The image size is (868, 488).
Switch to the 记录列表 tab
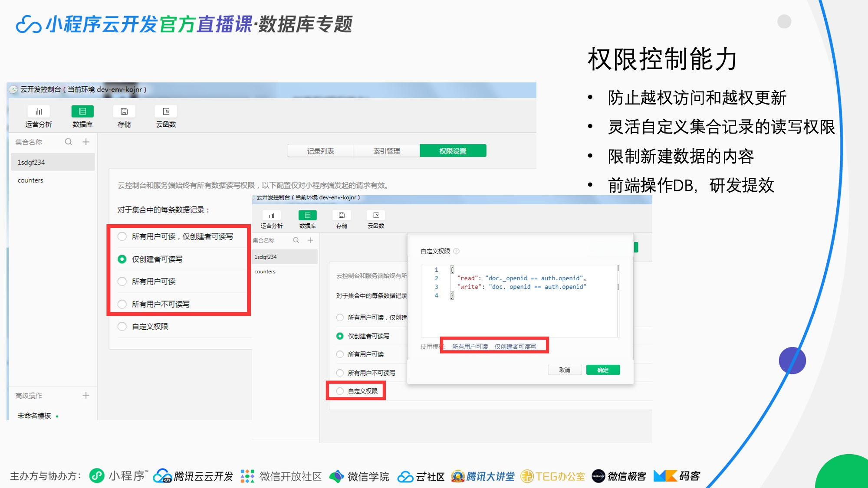coord(321,151)
